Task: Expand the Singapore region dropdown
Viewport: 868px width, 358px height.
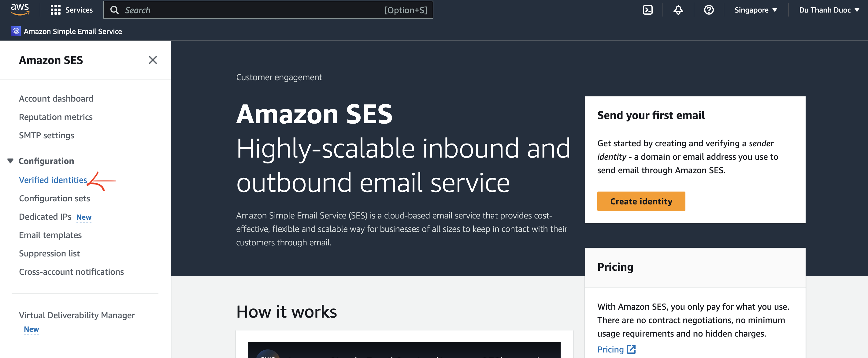Action: (x=756, y=10)
